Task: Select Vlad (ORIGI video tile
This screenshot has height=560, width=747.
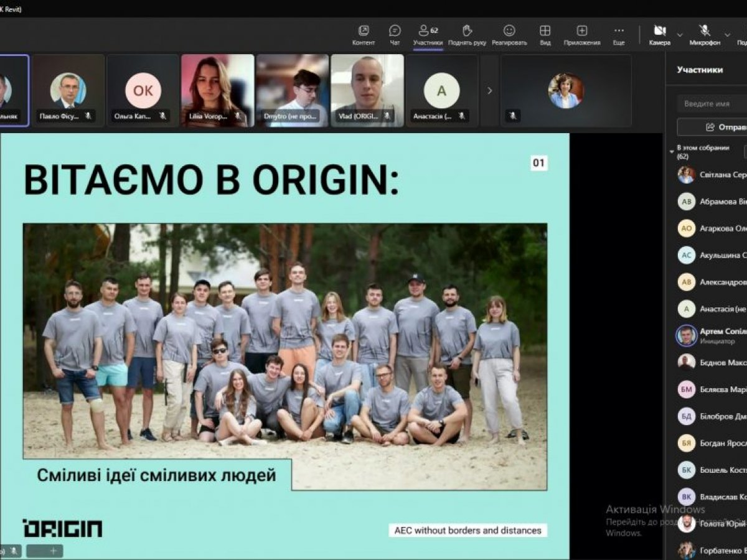Action: click(367, 91)
